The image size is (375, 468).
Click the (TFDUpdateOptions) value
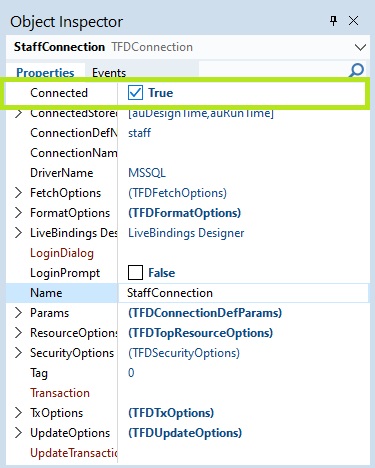(x=185, y=433)
